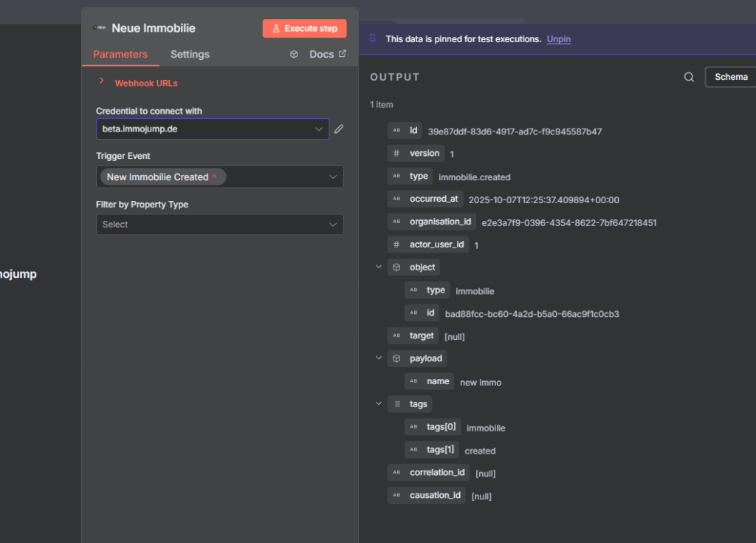Collapse the tags tree node

(x=379, y=404)
